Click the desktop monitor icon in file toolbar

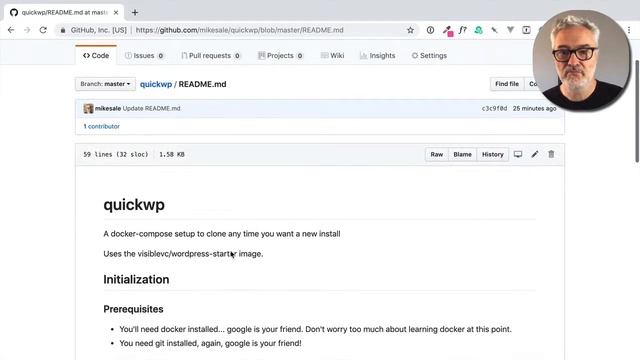(x=518, y=154)
